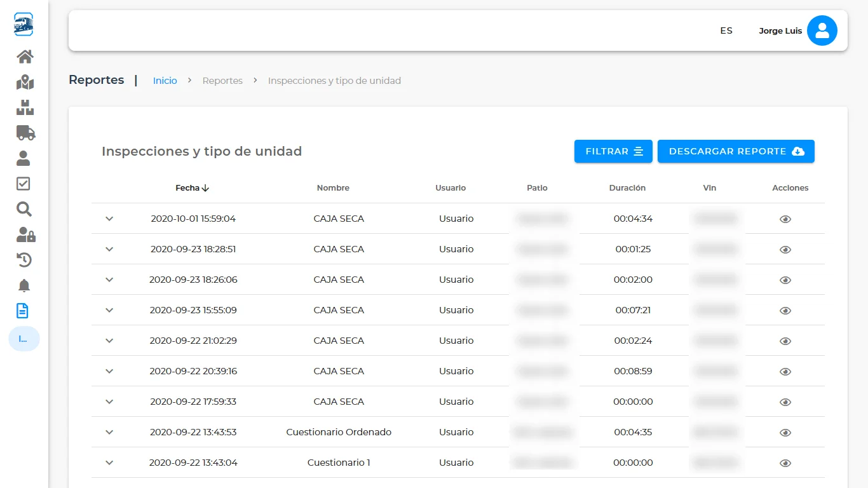View details of the 2020-10-01 inspection
The image size is (868, 488).
point(785,219)
